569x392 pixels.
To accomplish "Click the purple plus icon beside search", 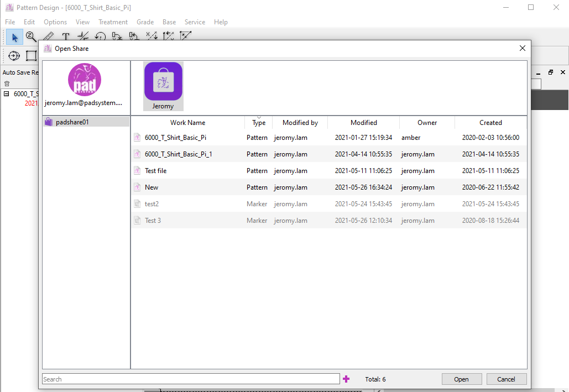I will pyautogui.click(x=346, y=379).
